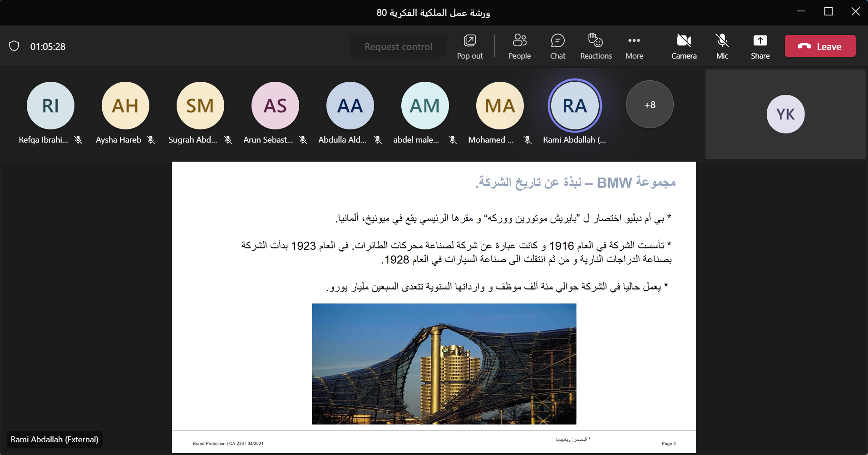Viewport: 868px width, 455px height.
Task: Leave the meeting
Action: pyautogui.click(x=820, y=46)
